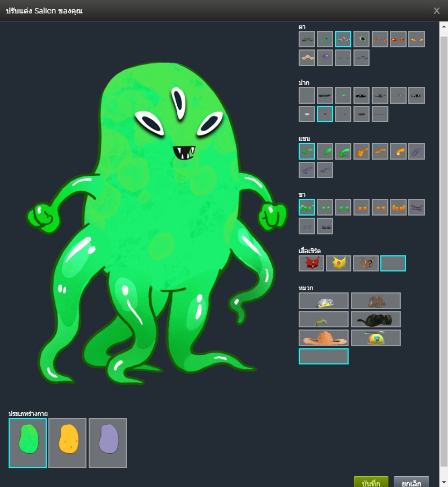
Task: Select the green flat-footed legs
Action: [343, 207]
